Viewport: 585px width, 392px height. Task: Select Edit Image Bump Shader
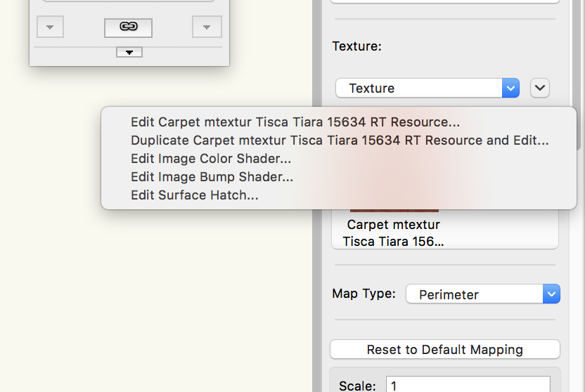pyautogui.click(x=212, y=177)
